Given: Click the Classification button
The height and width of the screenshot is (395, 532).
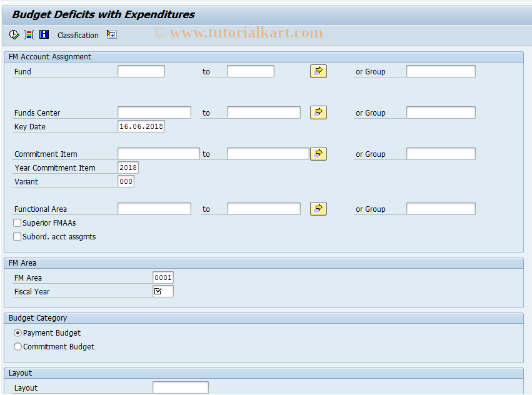Looking at the screenshot, I should 78,35.
